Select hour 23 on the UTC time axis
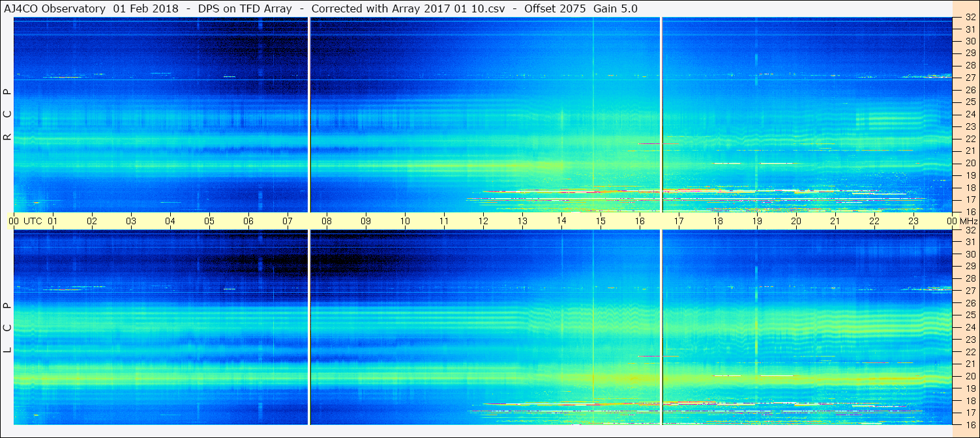The height and width of the screenshot is (438, 980). pos(913,221)
